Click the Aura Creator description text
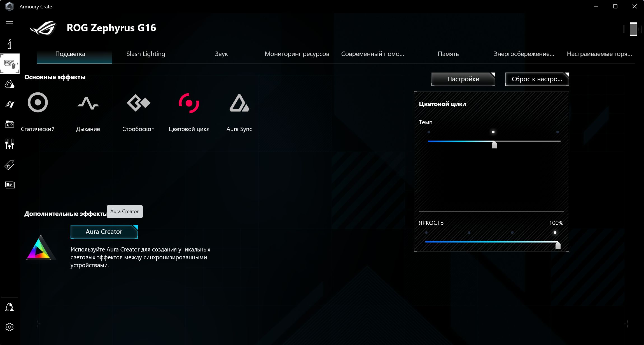The width and height of the screenshot is (644, 345). [x=141, y=257]
